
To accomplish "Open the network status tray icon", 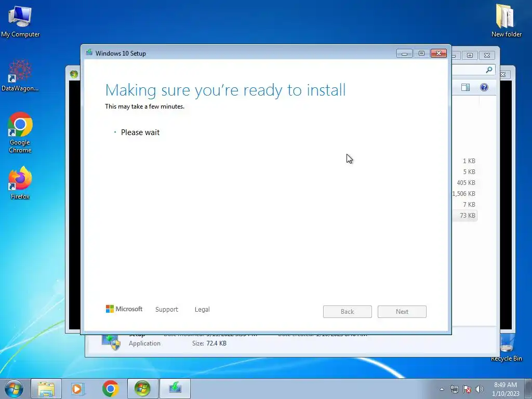I will click(454, 389).
